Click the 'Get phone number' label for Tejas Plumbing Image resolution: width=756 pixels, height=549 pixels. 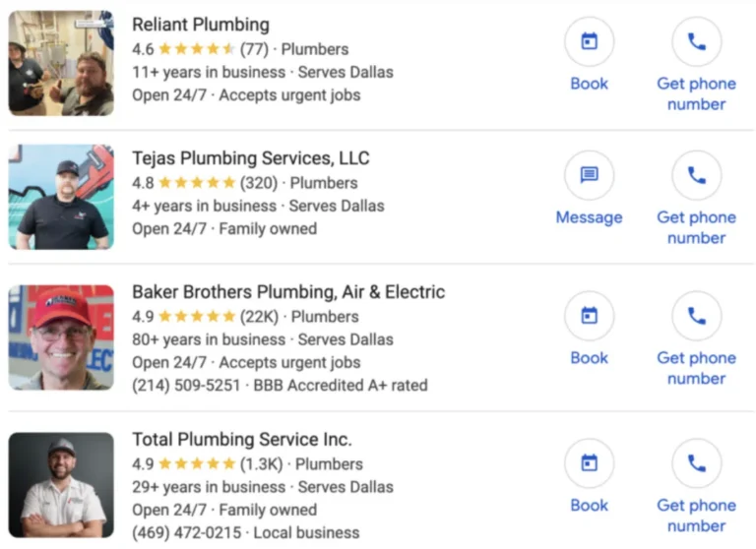pyautogui.click(x=696, y=227)
